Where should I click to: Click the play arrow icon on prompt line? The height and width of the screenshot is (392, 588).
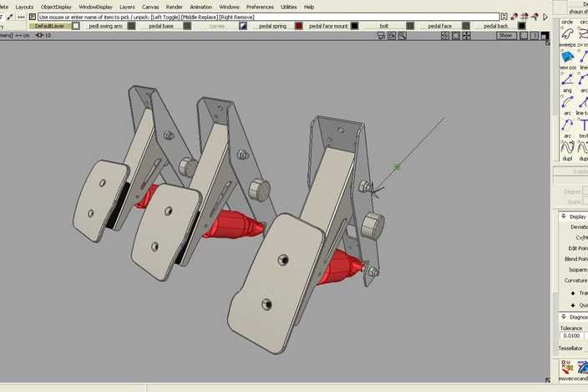pos(545,17)
